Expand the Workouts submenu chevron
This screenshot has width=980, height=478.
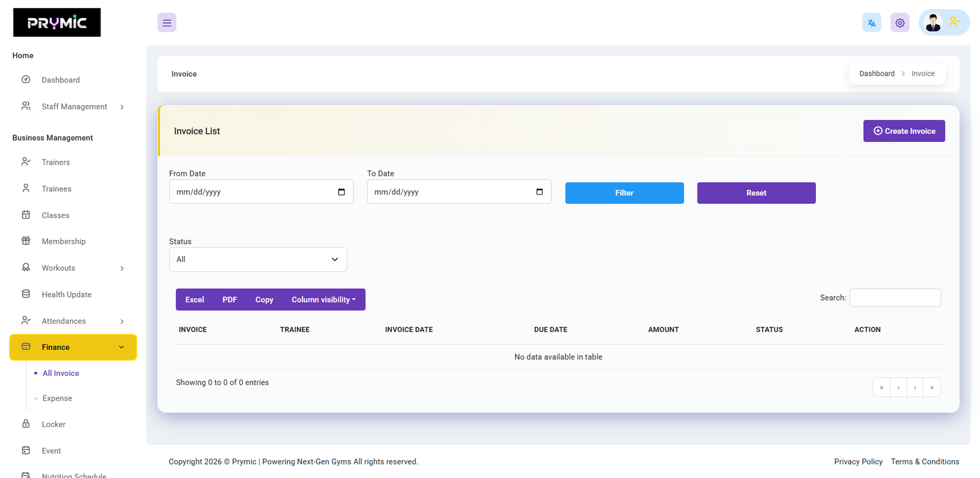(x=122, y=269)
